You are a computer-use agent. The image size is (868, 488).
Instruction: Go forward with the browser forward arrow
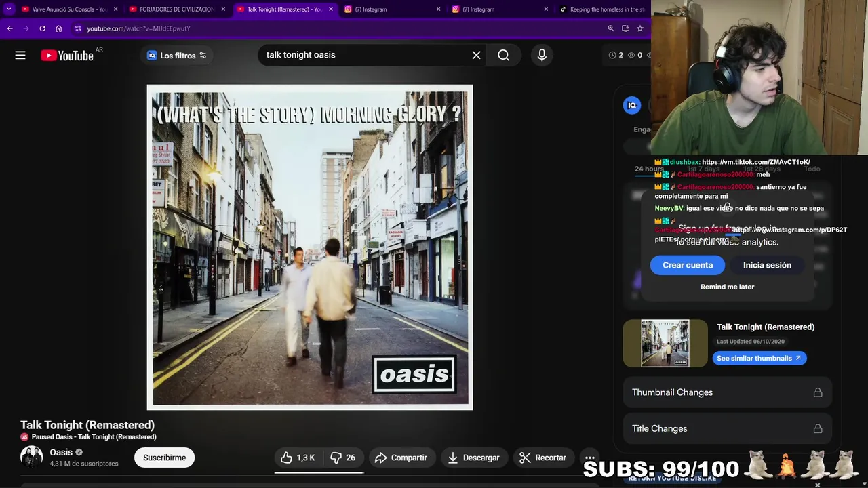[26, 28]
